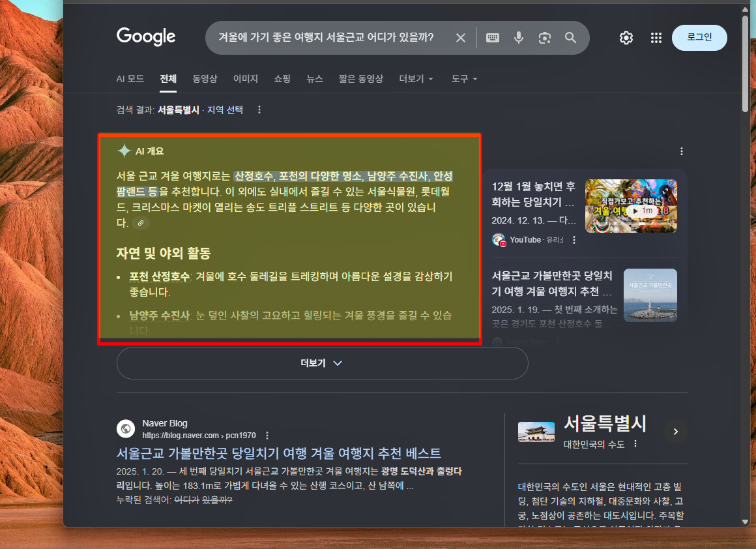Switch to the 뉴스 tab
The width and height of the screenshot is (756, 549).
pos(314,79)
